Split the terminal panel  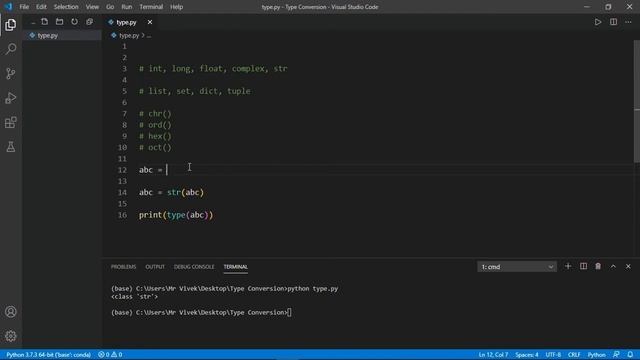[583, 267]
